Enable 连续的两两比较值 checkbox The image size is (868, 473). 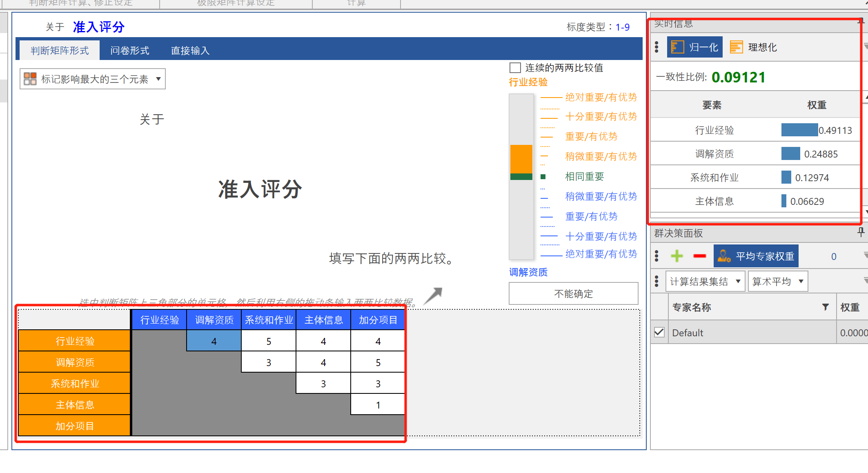click(515, 68)
